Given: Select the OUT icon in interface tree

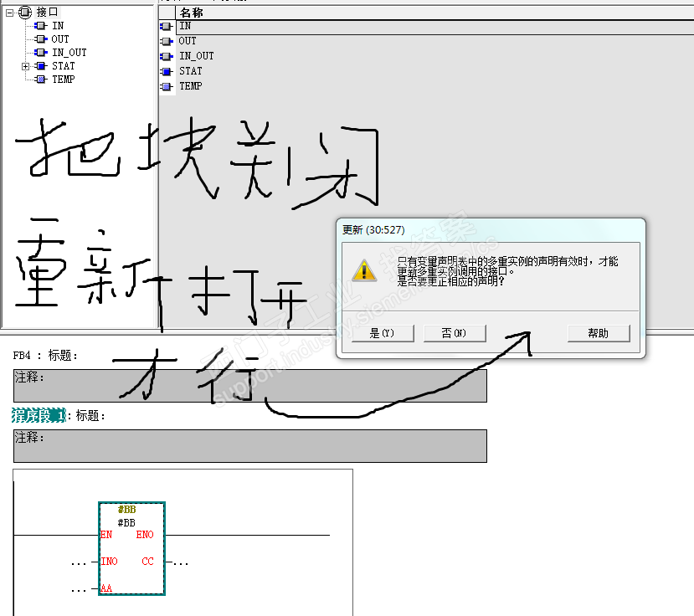Looking at the screenshot, I should 41,39.
